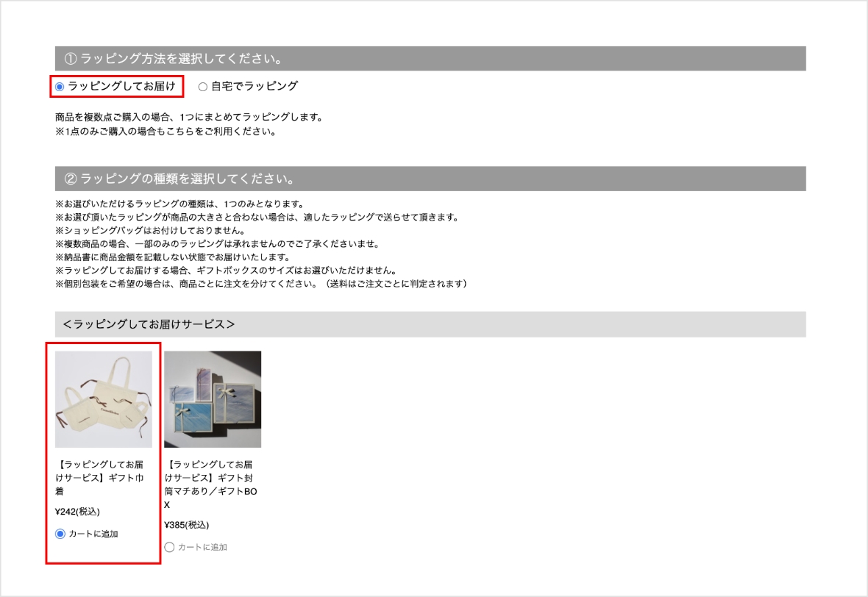Click カートに追加 label text for ギフトBOX
868x597 pixels.
pos(202,547)
